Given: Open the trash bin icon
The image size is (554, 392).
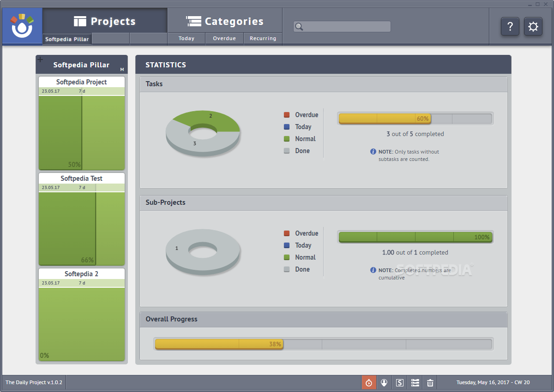Looking at the screenshot, I should [x=430, y=382].
